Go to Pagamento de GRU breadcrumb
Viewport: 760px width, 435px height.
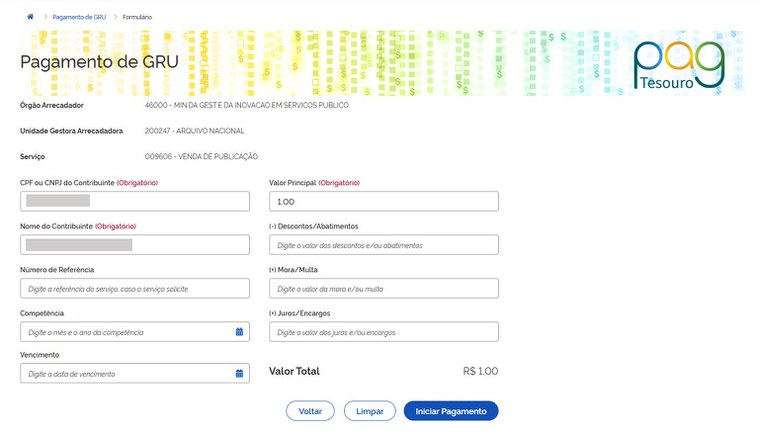[79, 17]
